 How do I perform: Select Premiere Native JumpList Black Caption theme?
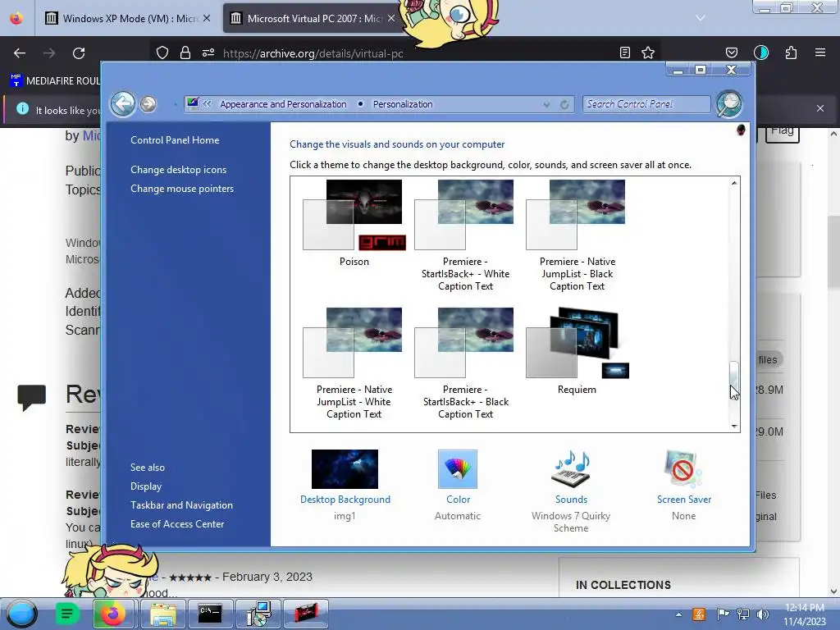(577, 235)
